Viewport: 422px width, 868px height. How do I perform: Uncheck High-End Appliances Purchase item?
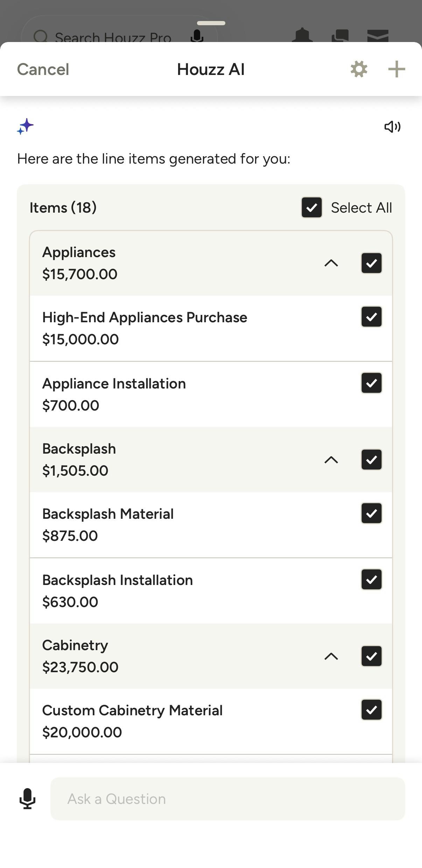click(371, 317)
